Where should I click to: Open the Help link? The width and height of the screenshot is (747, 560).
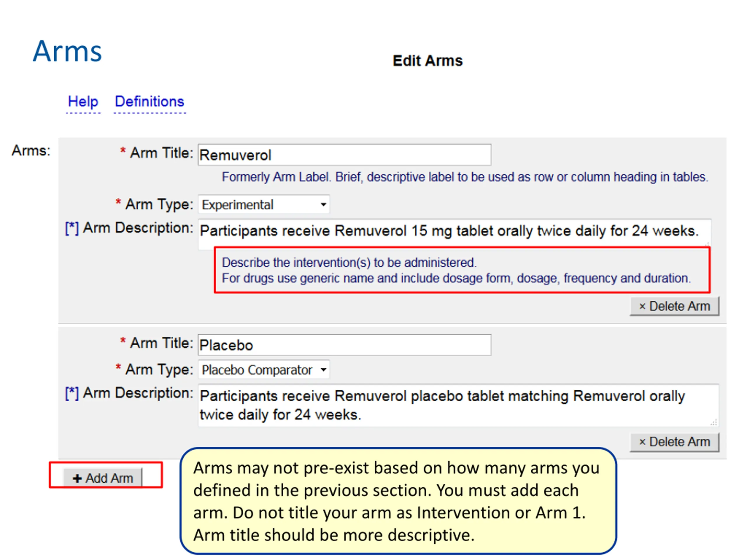83,101
